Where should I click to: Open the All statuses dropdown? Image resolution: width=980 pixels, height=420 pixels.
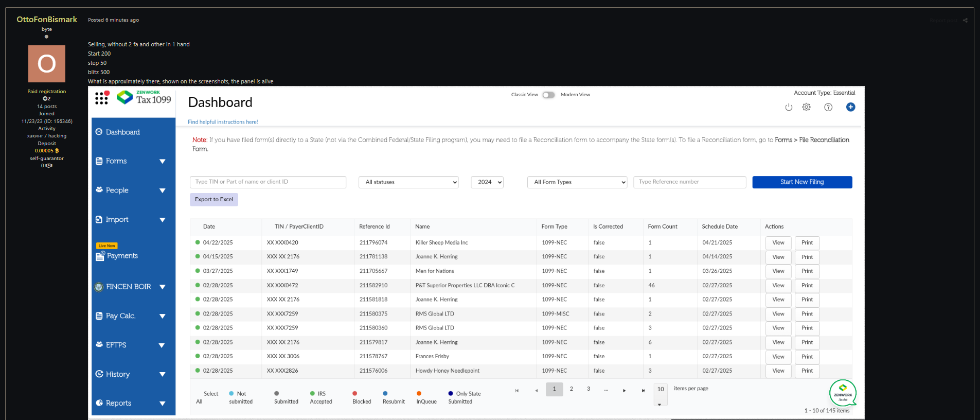408,182
